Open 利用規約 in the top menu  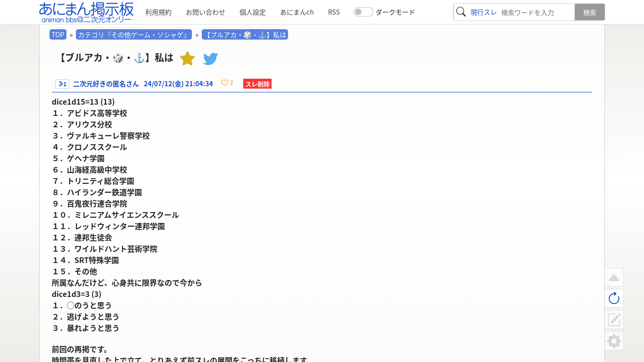158,12
